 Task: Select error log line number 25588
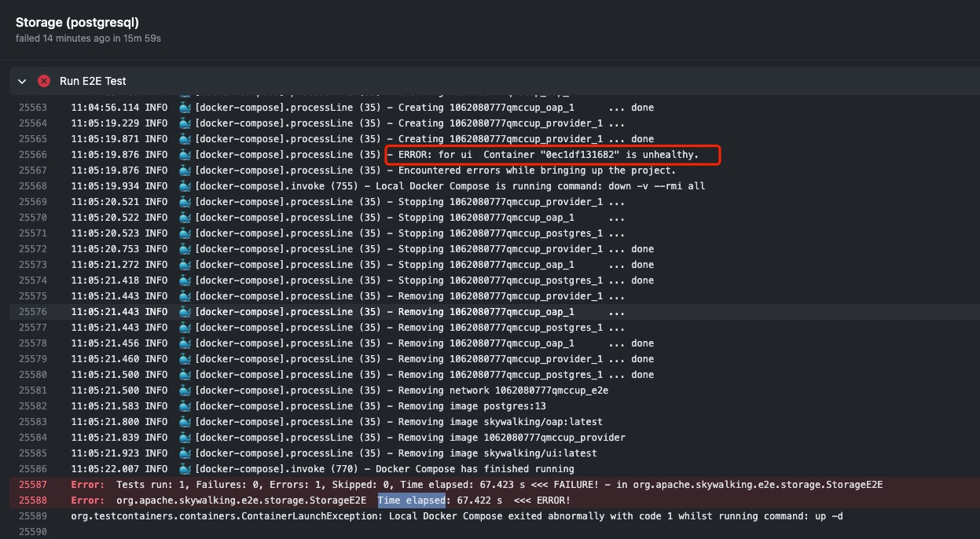33,500
